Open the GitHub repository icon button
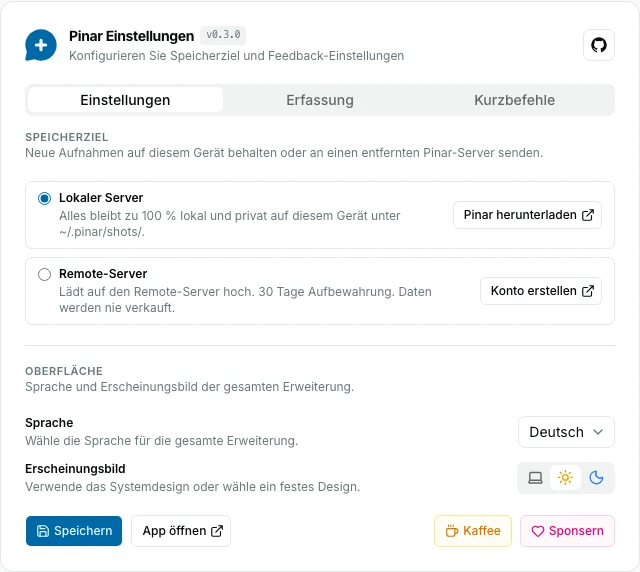Viewport: 640px width, 572px height. coord(598,45)
